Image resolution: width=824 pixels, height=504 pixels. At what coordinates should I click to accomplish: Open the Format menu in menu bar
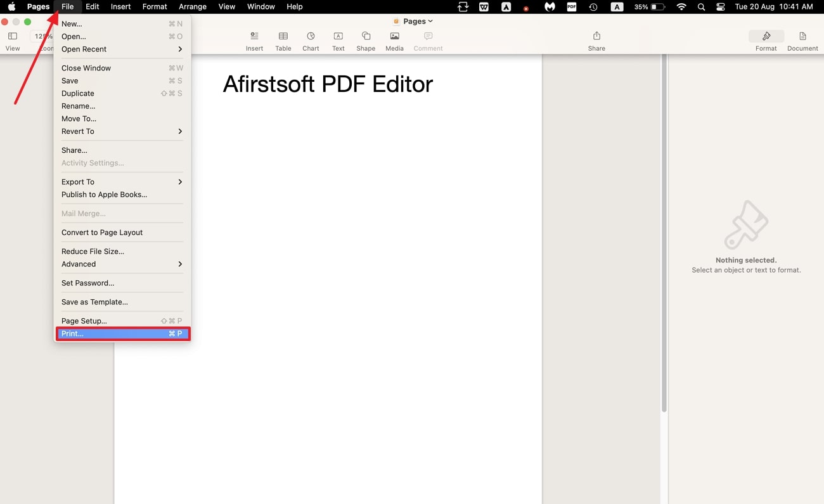(155, 6)
